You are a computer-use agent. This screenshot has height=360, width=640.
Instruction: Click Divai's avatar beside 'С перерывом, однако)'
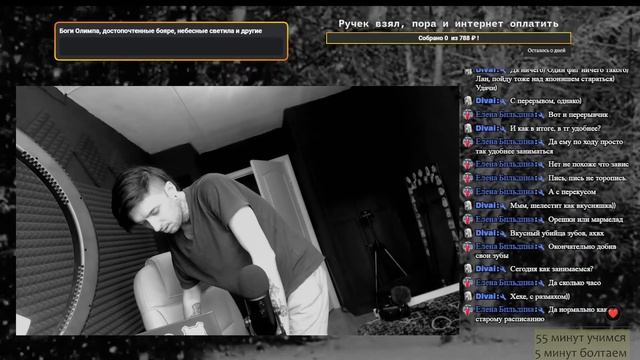(468, 101)
